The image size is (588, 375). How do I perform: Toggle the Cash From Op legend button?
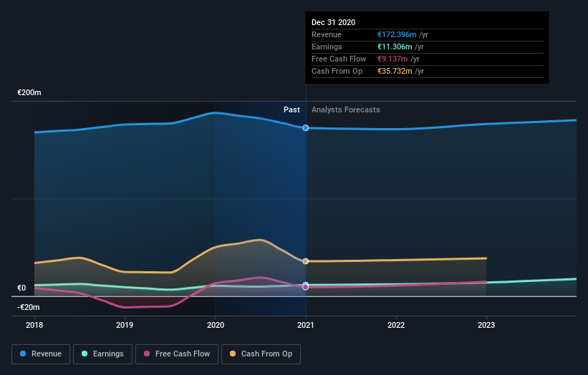(x=261, y=354)
